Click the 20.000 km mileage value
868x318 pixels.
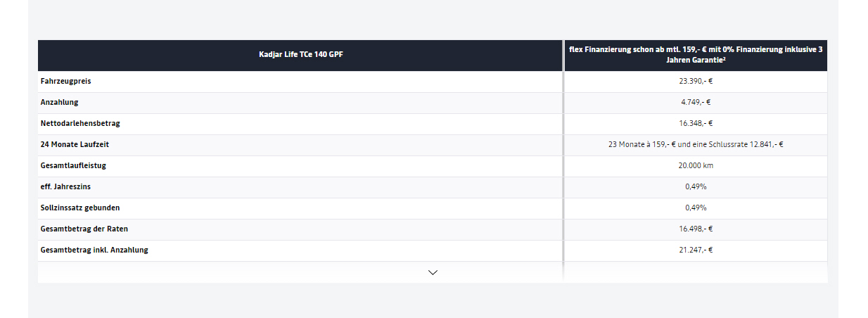[x=696, y=166]
